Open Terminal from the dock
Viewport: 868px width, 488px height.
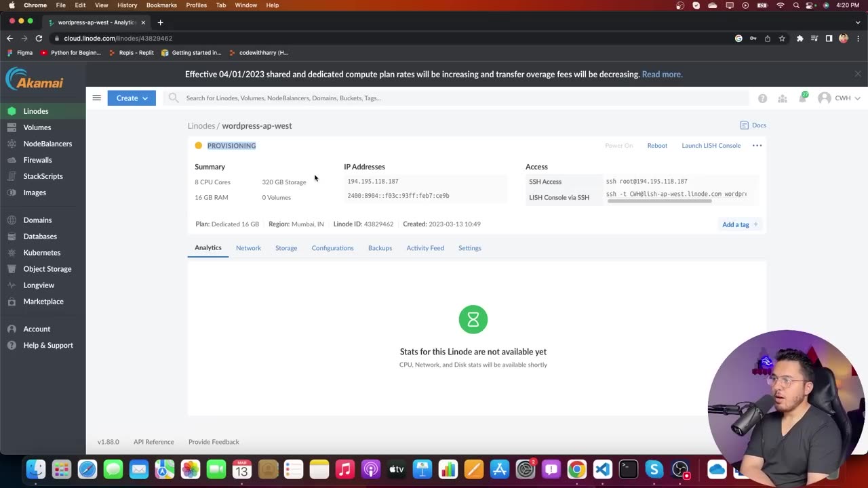pos(628,469)
